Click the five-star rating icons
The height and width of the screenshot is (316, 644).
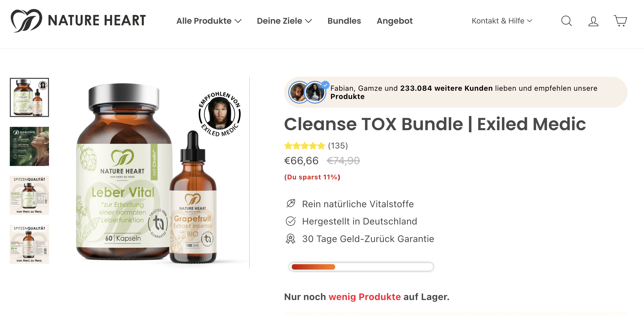pyautogui.click(x=304, y=146)
